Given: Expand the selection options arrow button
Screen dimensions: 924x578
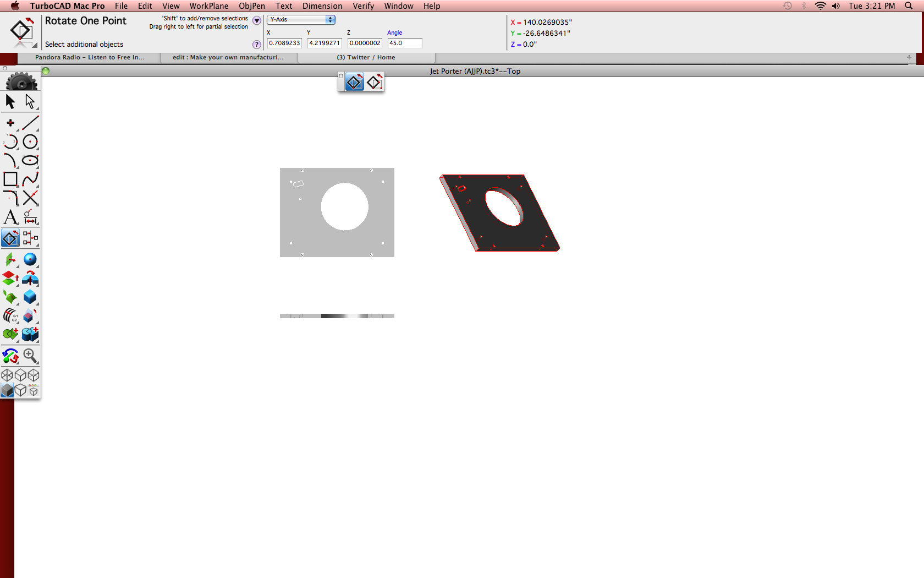Looking at the screenshot, I should (257, 20).
